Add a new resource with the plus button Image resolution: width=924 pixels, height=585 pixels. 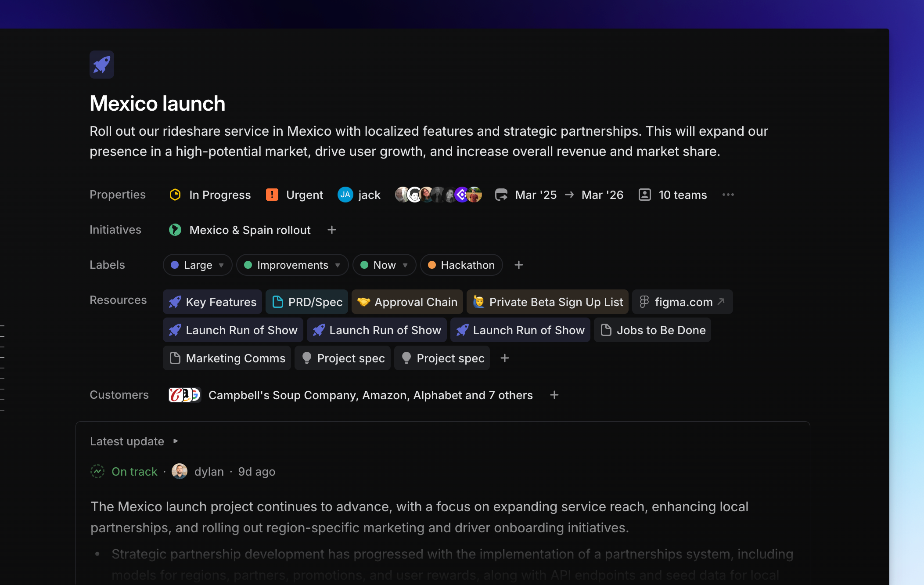(x=504, y=358)
